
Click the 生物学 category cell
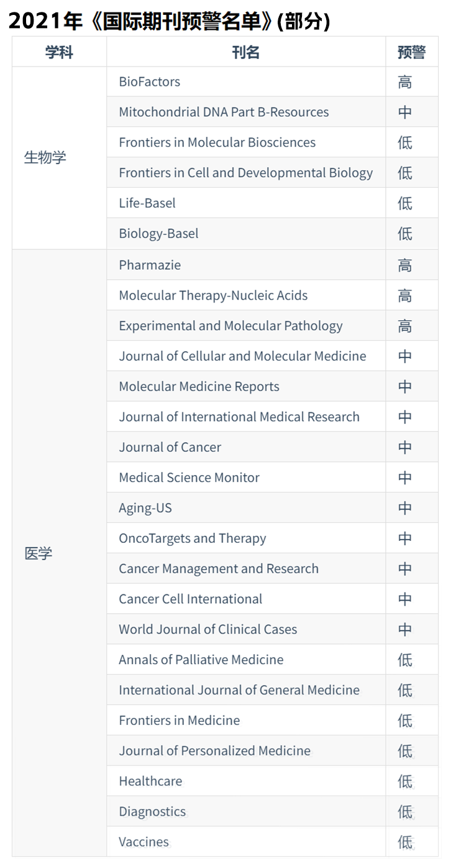[45, 157]
